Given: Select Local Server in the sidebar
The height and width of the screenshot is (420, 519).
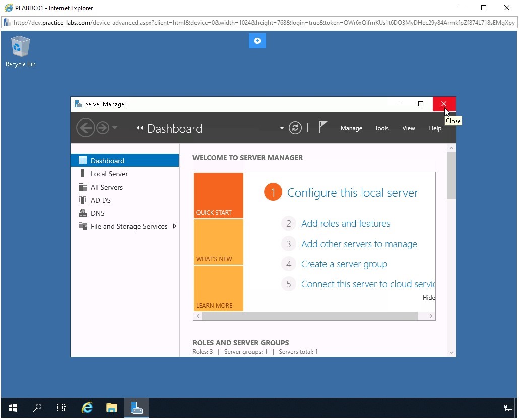Looking at the screenshot, I should coord(109,174).
